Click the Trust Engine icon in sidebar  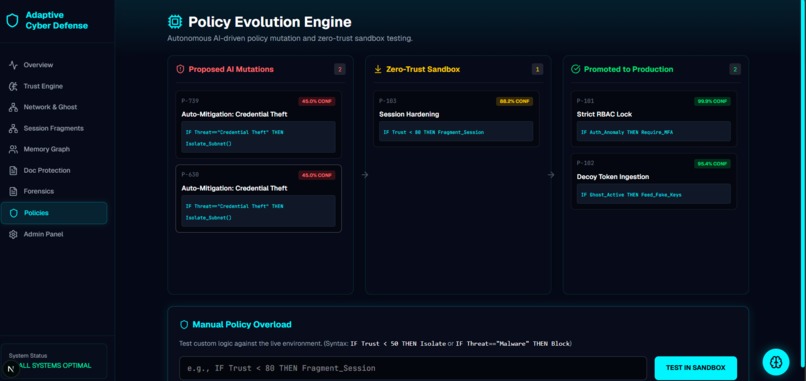click(13, 86)
